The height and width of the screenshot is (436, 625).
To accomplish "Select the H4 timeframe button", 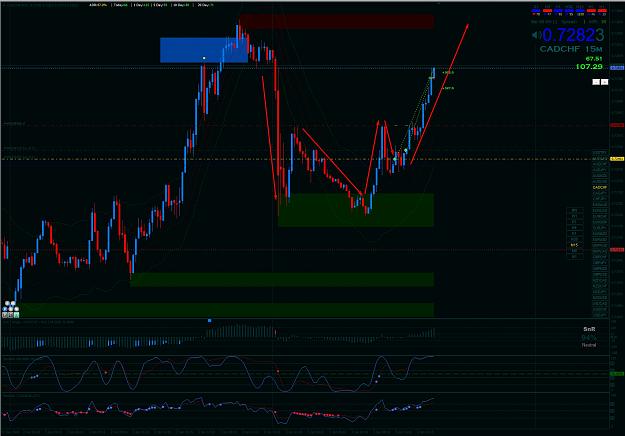I will (574, 228).
